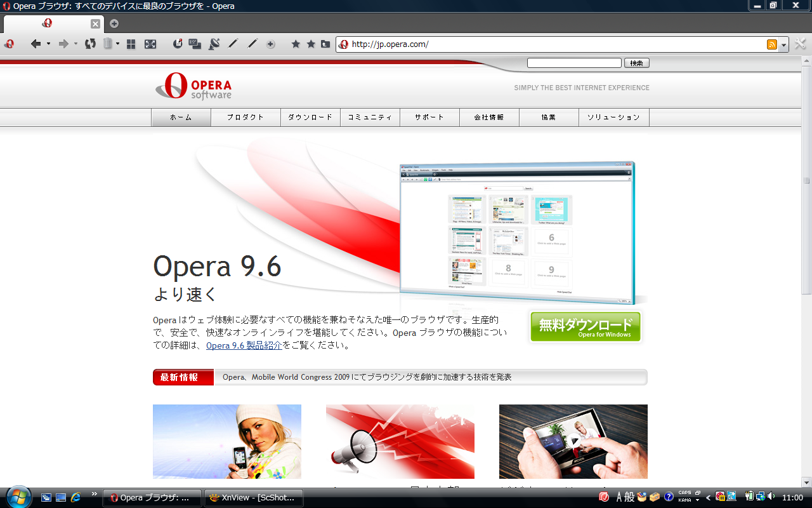The width and height of the screenshot is (812, 508).
Task: Open the closed tabs trash can
Action: click(x=108, y=44)
